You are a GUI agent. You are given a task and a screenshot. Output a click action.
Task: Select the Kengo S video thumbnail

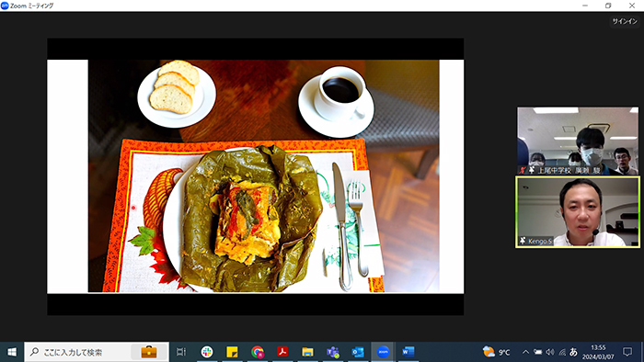578,212
